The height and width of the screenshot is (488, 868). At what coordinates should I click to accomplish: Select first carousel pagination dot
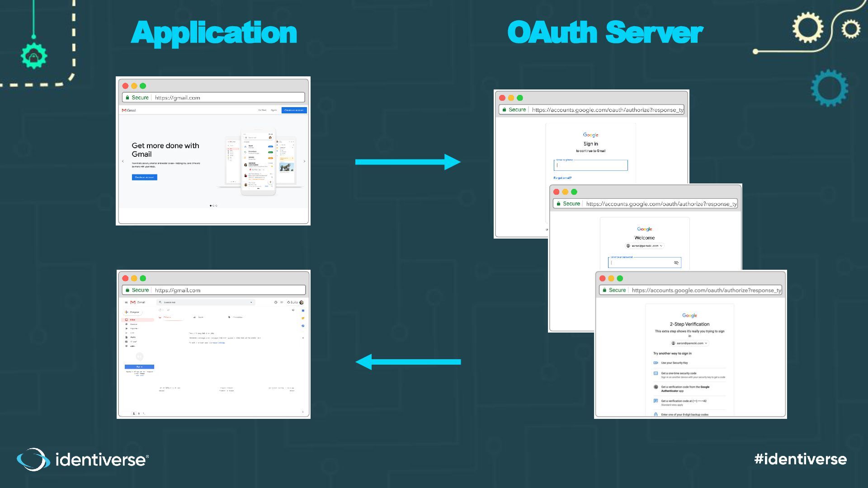[x=211, y=206]
